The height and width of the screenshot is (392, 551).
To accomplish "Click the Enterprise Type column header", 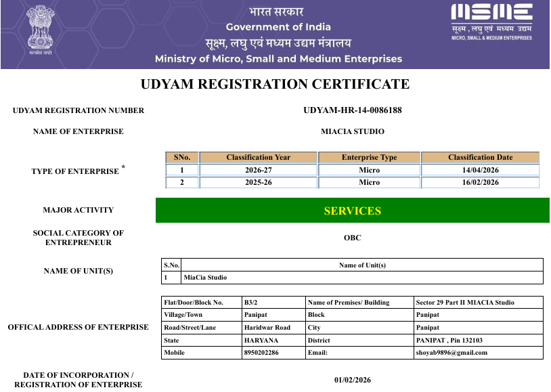I will click(x=370, y=157).
